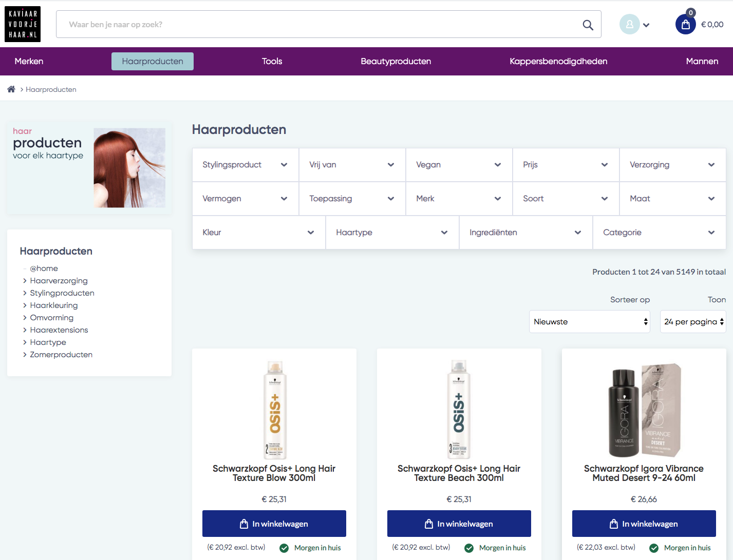Click the Haarproducten breadcrumb link
Viewport: 733px width, 560px height.
(x=51, y=89)
